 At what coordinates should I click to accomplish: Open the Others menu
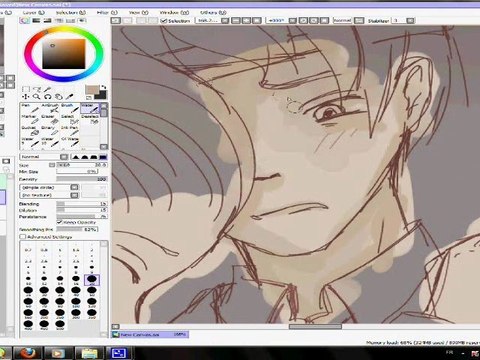[213, 12]
